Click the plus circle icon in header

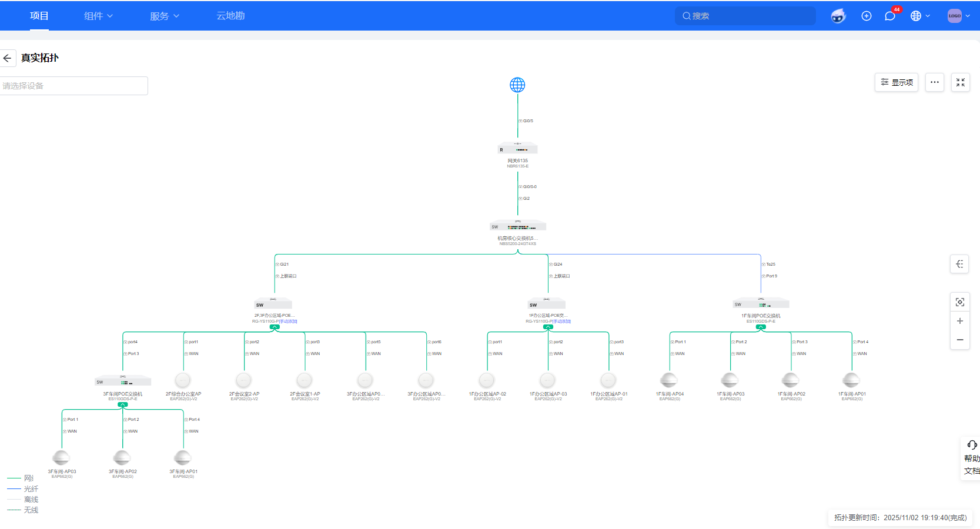tap(866, 16)
